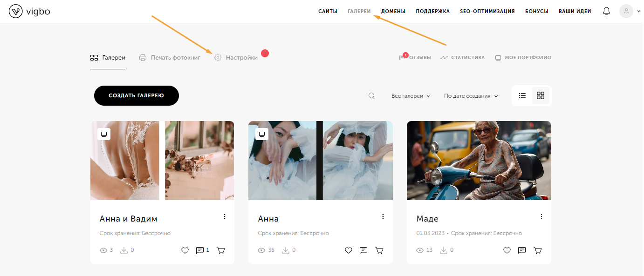
Task: Switch to grid view
Action: (x=541, y=95)
